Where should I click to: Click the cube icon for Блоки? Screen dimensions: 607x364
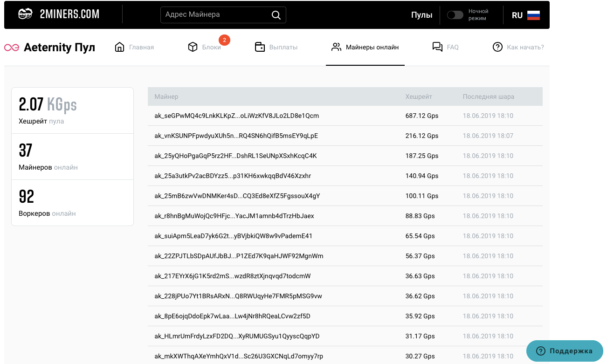[193, 47]
